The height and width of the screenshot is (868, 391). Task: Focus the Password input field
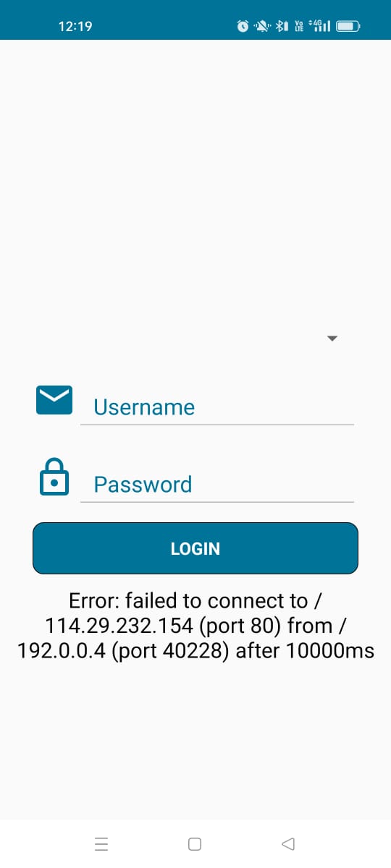[217, 485]
